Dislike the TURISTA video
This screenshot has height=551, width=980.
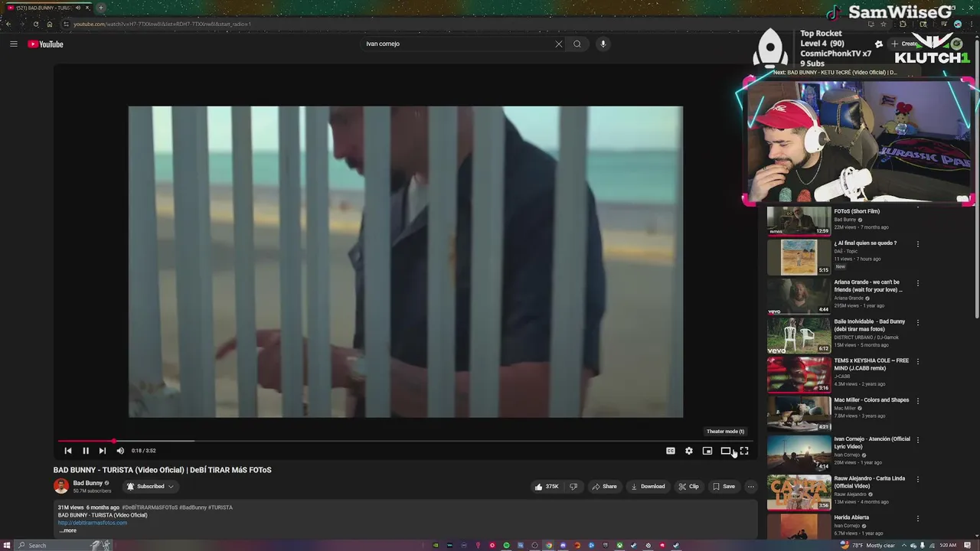(x=573, y=486)
